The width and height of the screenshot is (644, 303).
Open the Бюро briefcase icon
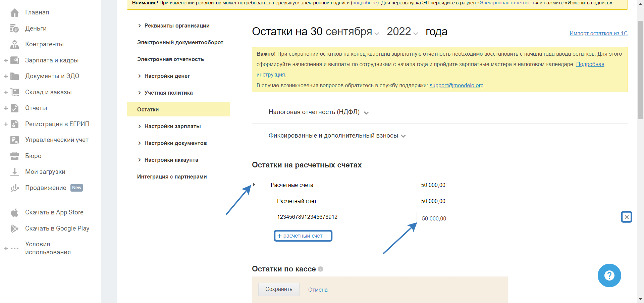coord(14,156)
